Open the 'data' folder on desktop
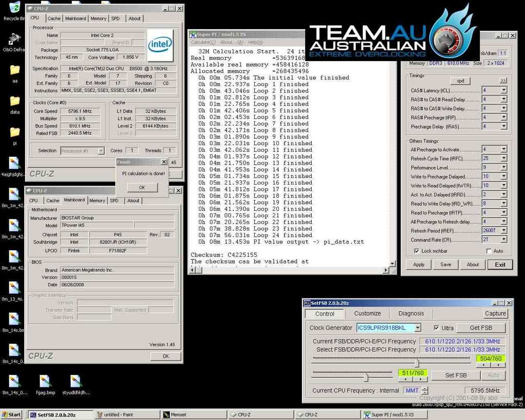Viewport: 525px width, 420px height. pyautogui.click(x=15, y=101)
